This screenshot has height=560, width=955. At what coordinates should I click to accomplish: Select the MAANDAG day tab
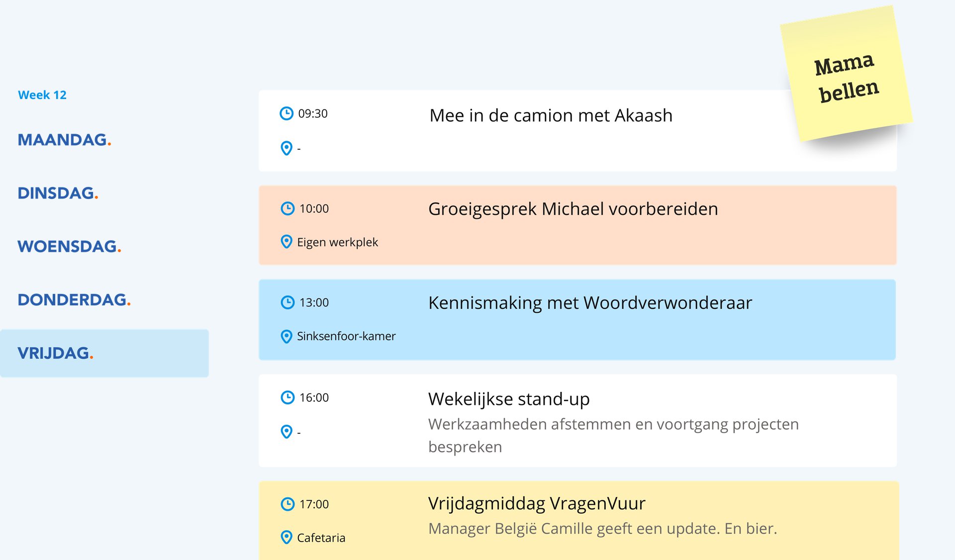pos(64,140)
